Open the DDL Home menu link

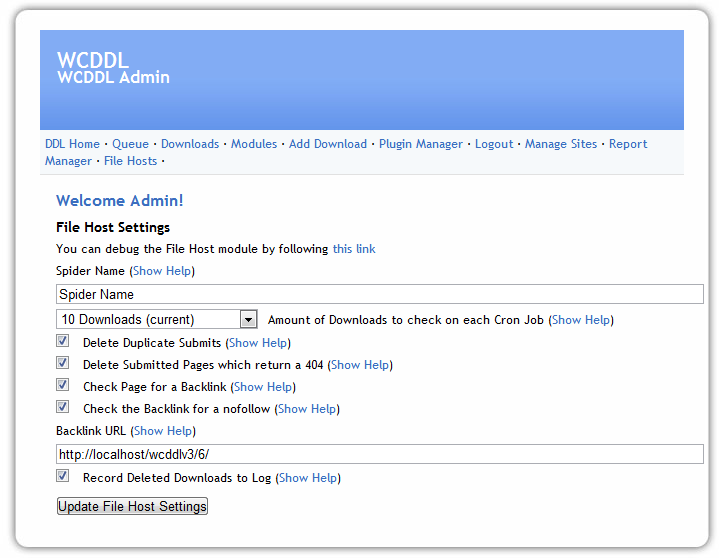click(x=72, y=144)
